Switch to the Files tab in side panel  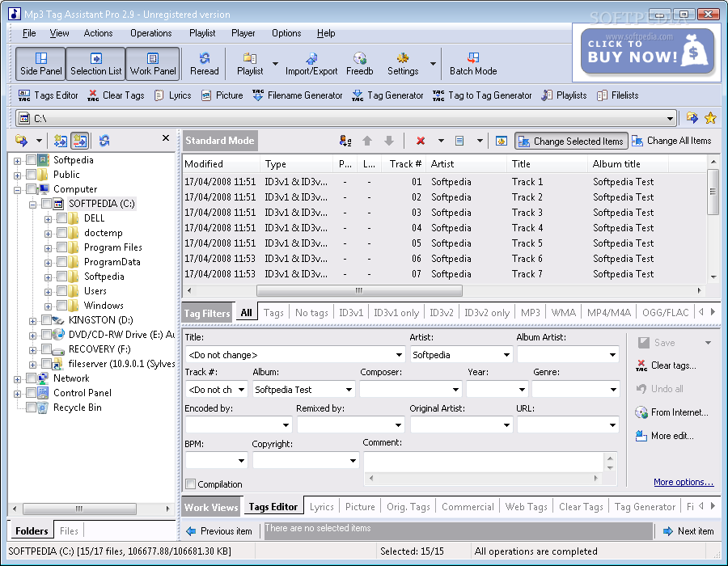(x=69, y=530)
